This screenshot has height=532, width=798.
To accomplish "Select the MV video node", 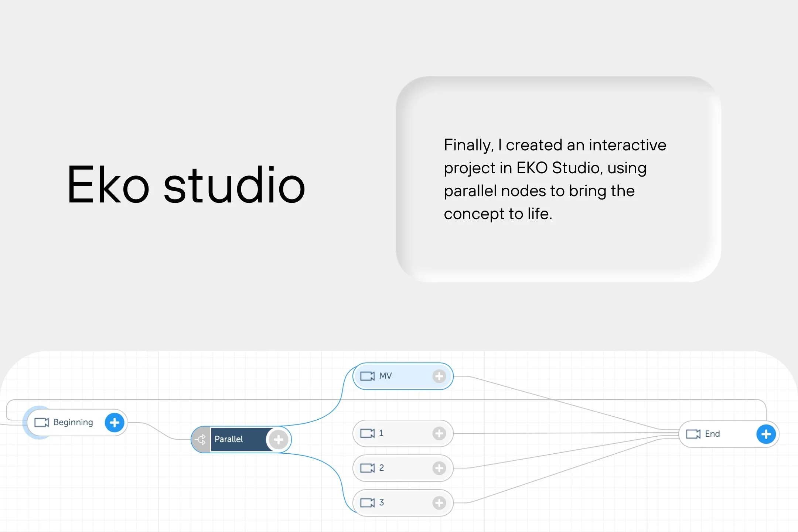I will click(x=403, y=376).
